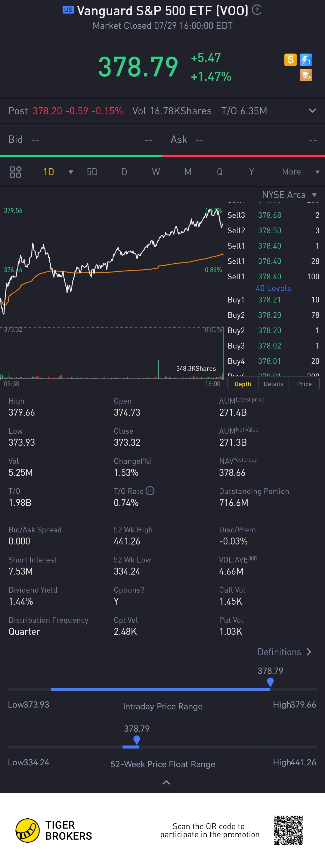This screenshot has height=868, width=325.
Task: Open the More chart periods dropdown
Action: (x=317, y=172)
